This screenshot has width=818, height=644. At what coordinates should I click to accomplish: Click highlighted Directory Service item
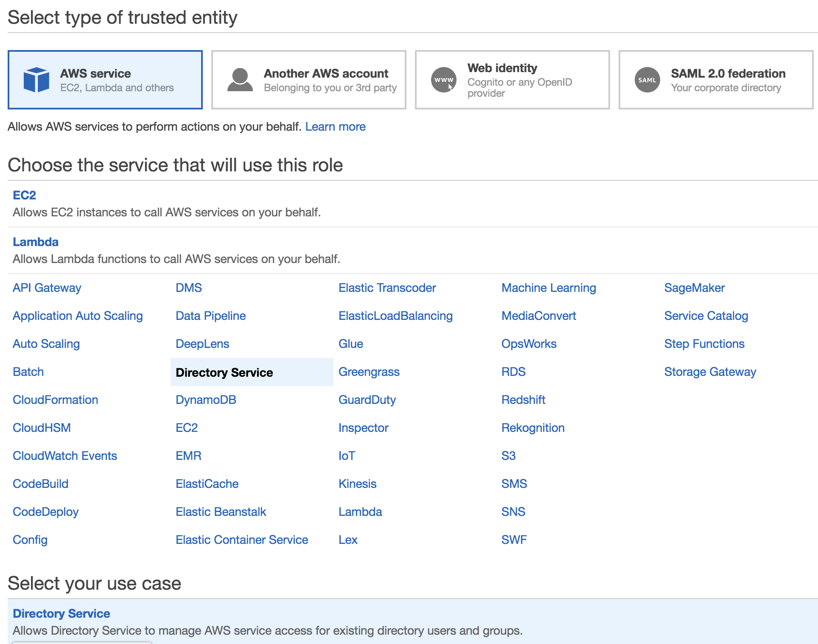[x=224, y=372]
